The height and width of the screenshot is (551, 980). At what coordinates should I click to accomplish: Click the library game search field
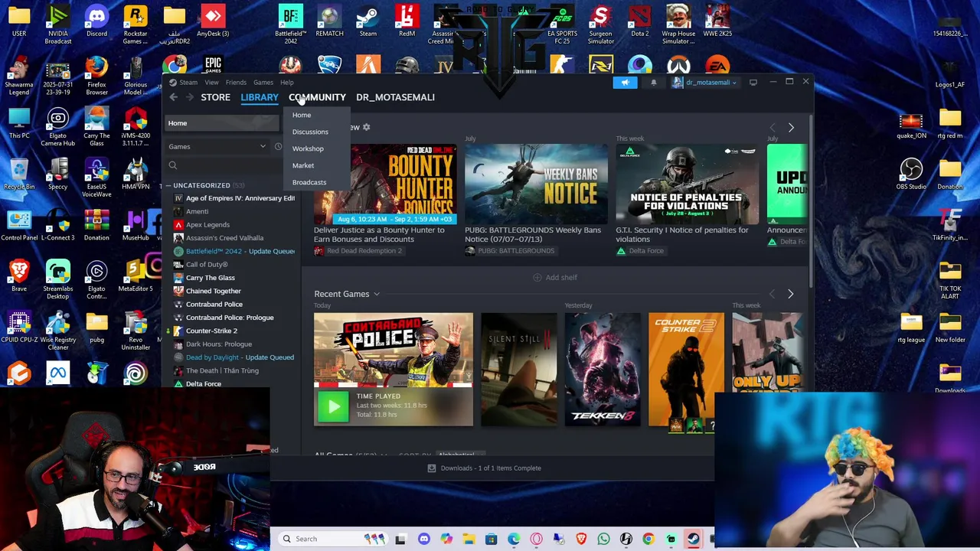click(x=226, y=165)
